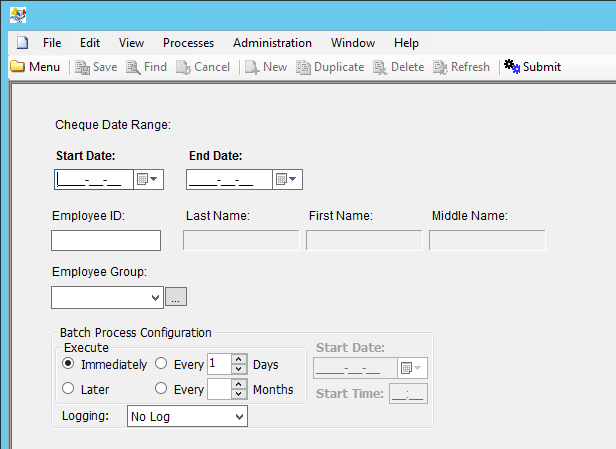Screen dimensions: 616x449
Task: Click the Save toolbar icon
Action: tap(82, 67)
